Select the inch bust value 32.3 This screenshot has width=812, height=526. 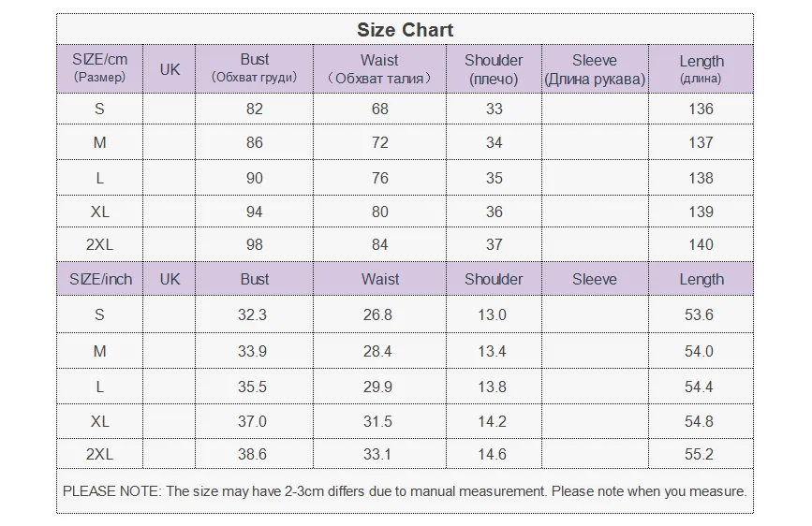pos(253,314)
